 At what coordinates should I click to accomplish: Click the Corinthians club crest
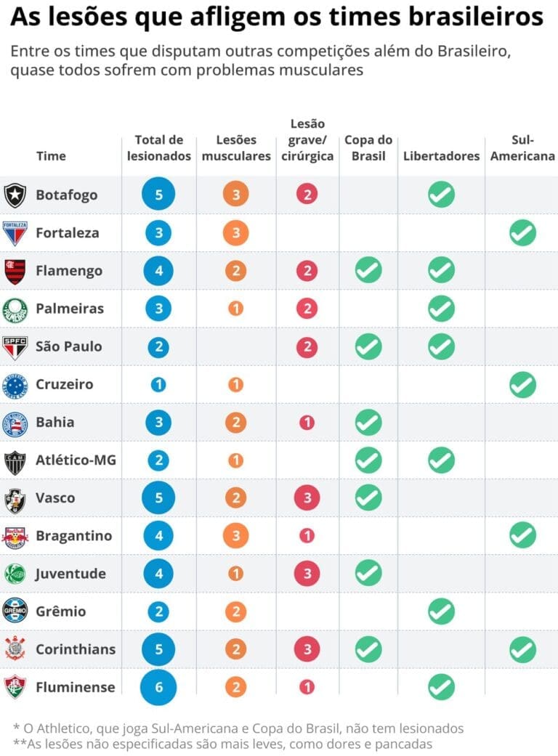(15, 649)
